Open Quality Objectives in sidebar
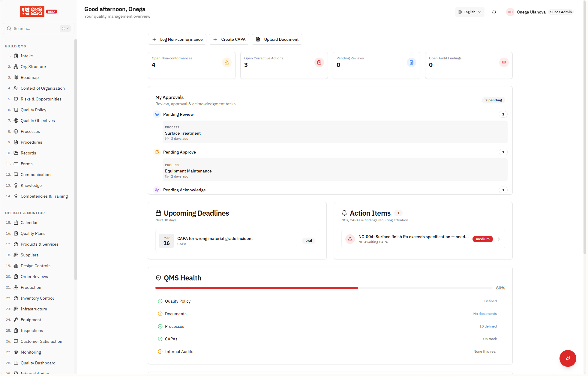 pyautogui.click(x=37, y=121)
